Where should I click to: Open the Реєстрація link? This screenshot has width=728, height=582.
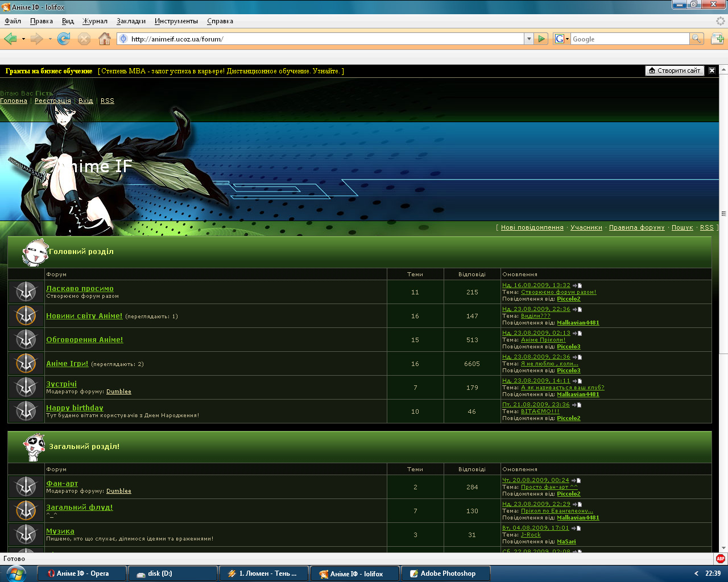pyautogui.click(x=53, y=101)
